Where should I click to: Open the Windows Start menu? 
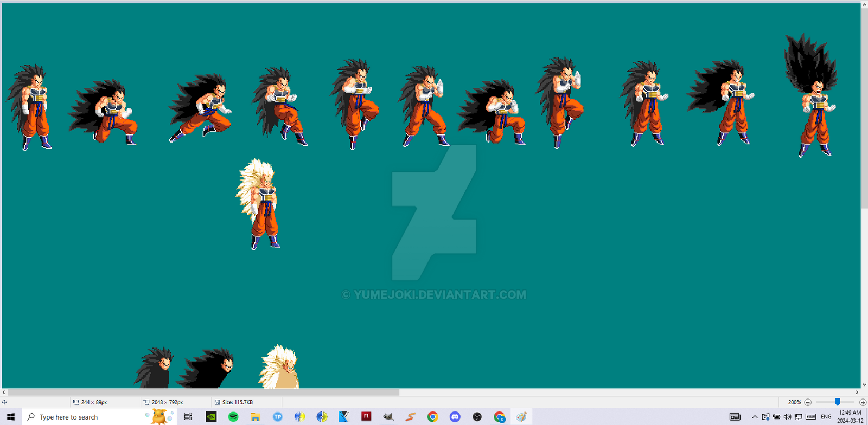[x=11, y=417]
